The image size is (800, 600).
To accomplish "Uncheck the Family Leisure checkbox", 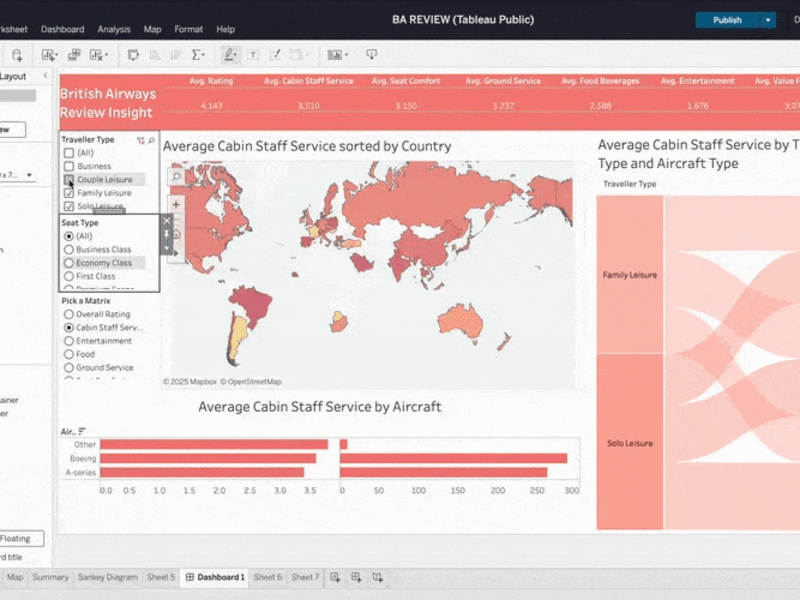I will pos(69,193).
